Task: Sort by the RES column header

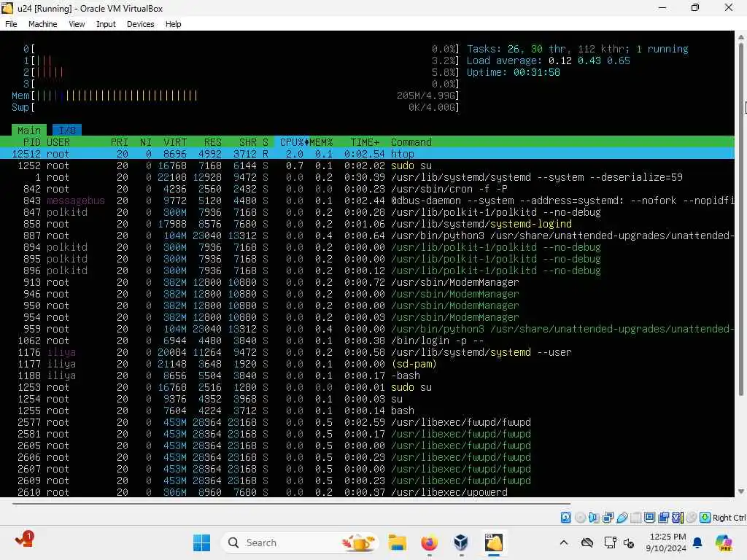Action: [212, 142]
